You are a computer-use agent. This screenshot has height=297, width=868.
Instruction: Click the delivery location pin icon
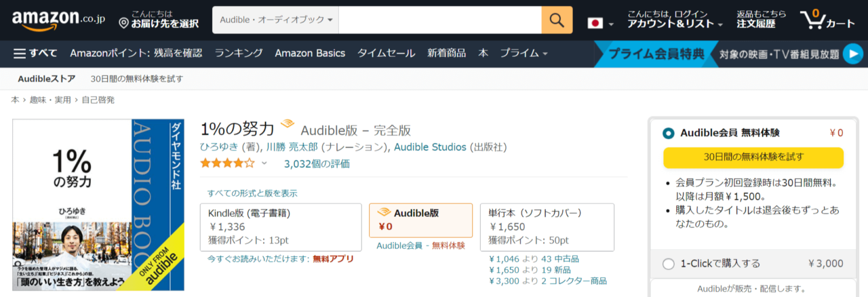point(123,24)
